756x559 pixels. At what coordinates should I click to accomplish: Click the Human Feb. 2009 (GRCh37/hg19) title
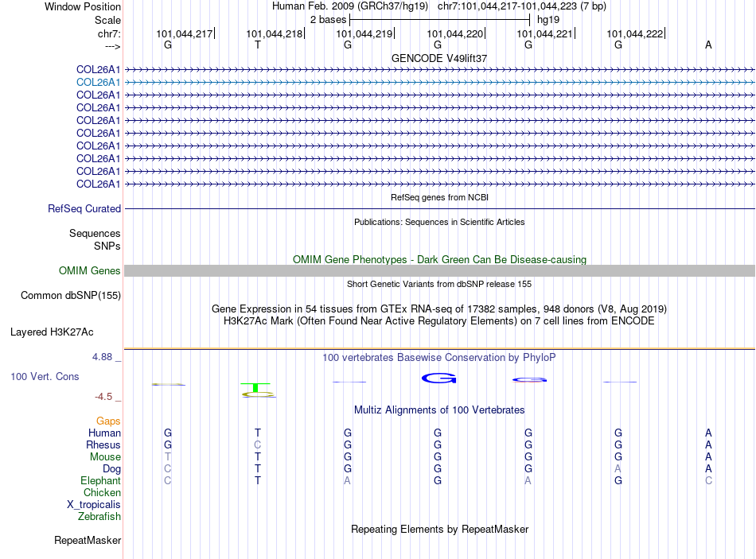[x=350, y=6]
